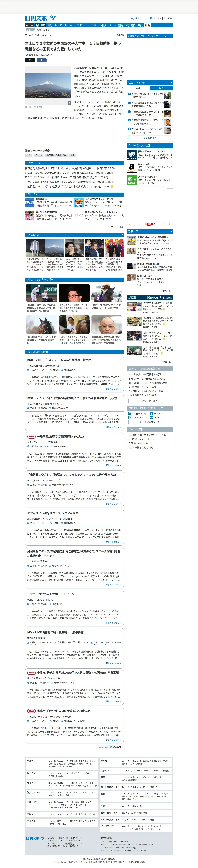Open 文化社会部でアルバイト募集 notice
198x868 pixels.
142,387
